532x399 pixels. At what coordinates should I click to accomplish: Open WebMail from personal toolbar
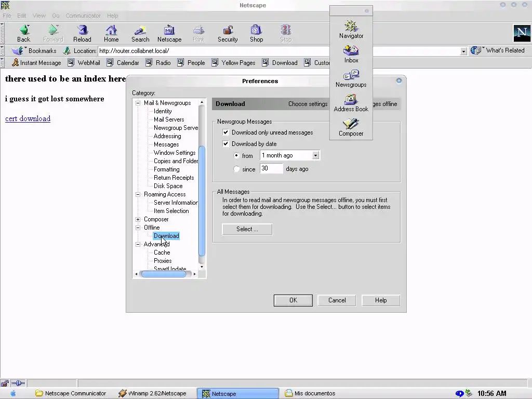84,62
